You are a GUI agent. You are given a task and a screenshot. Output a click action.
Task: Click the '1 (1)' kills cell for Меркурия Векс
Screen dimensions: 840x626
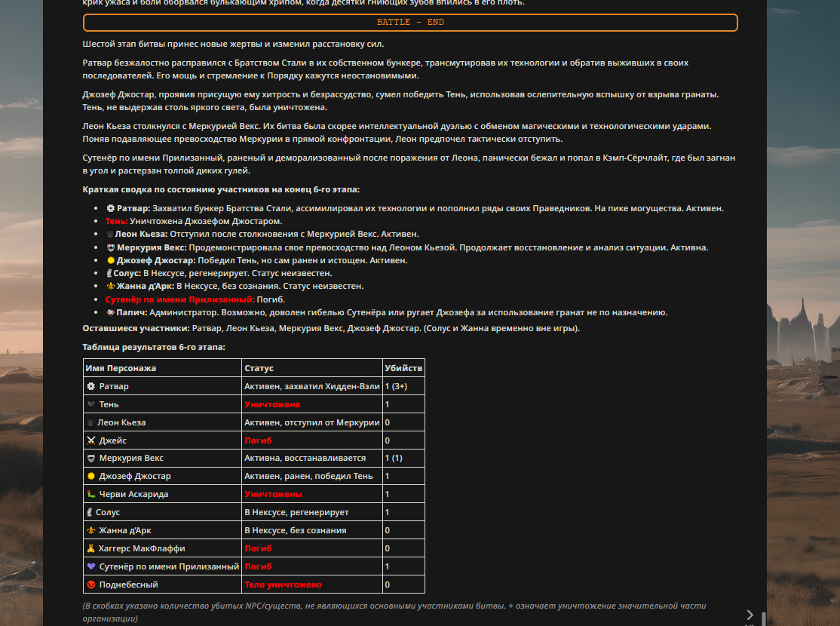tap(403, 459)
